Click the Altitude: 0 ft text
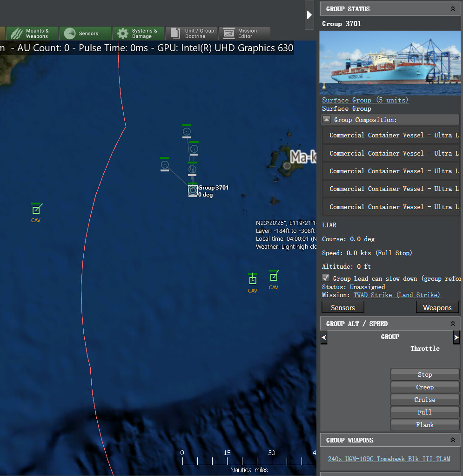 [346, 266]
